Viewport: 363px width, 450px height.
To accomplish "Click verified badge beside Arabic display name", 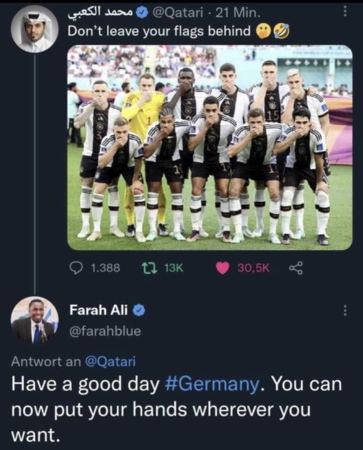I will click(x=143, y=13).
